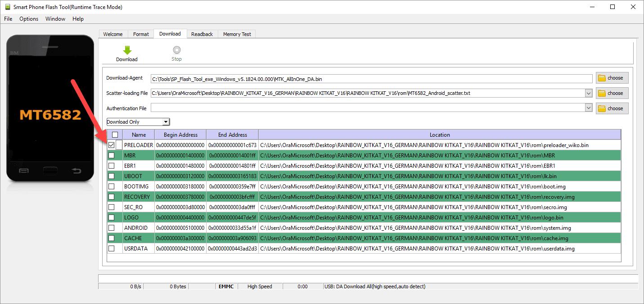The width and height of the screenshot is (644, 304).
Task: Click the Download-Agent choose button
Action: [612, 78]
